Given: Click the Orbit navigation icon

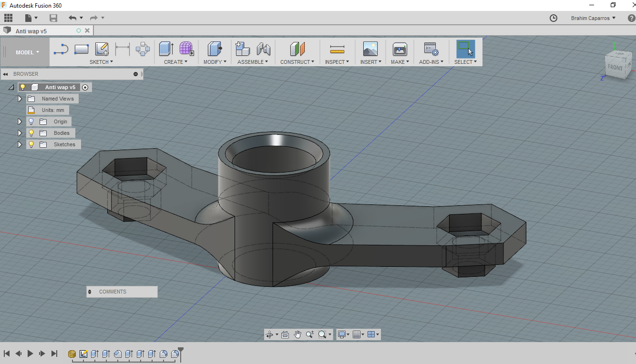Looking at the screenshot, I should click(x=269, y=334).
